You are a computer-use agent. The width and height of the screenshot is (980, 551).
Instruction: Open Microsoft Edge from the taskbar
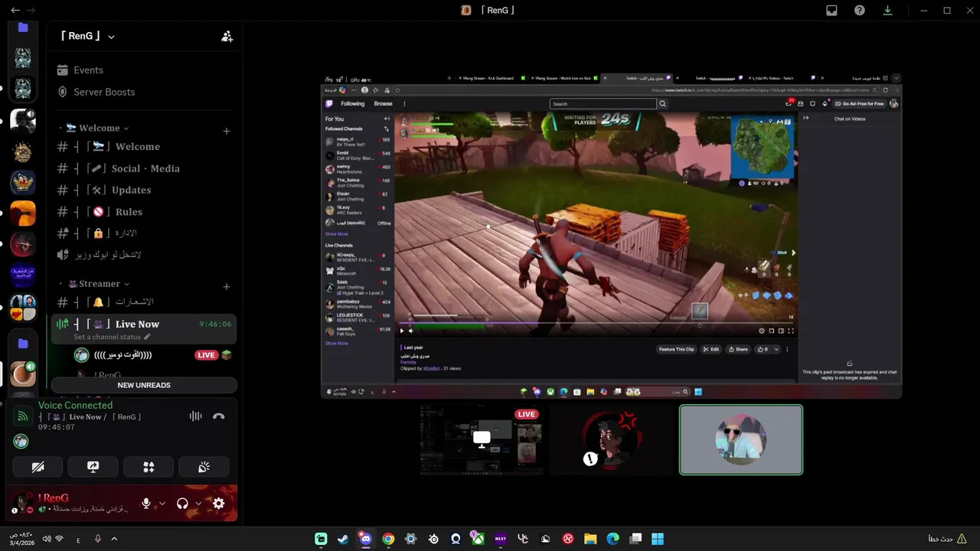(612, 539)
